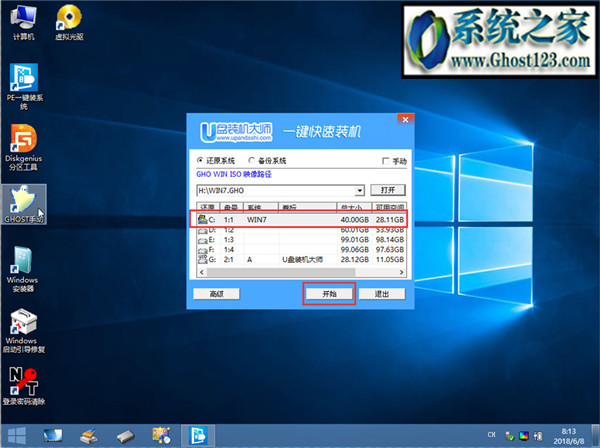Click the 开始 button
Image resolution: width=600 pixels, height=448 pixels.
click(329, 294)
